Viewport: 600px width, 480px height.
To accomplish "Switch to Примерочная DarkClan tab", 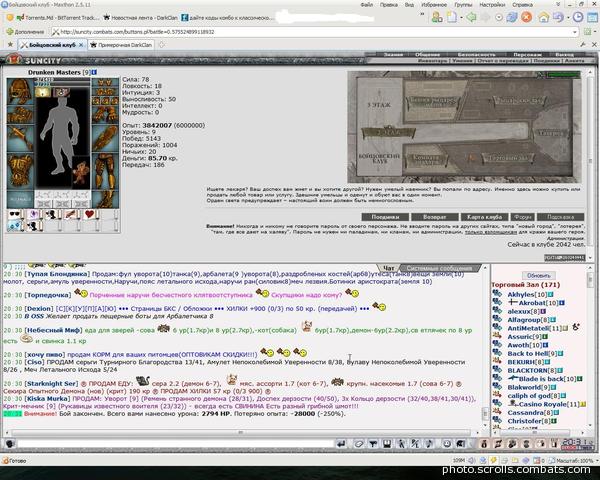I will click(121, 45).
